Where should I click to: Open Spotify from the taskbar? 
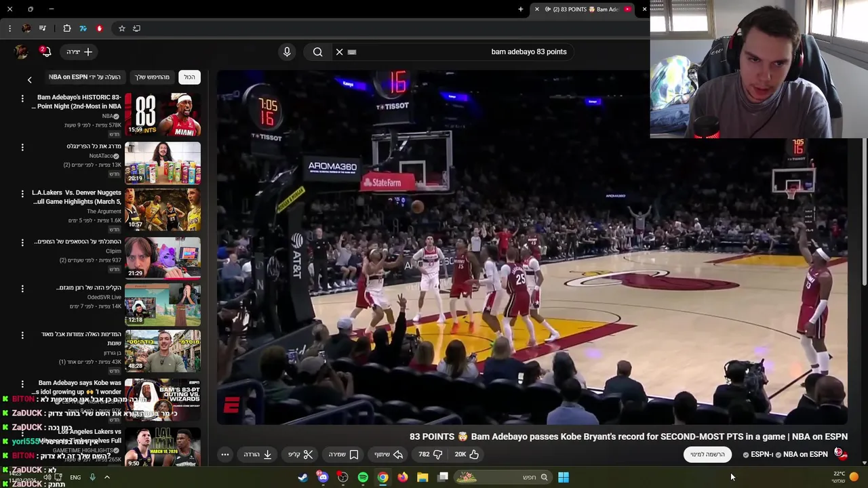(363, 477)
